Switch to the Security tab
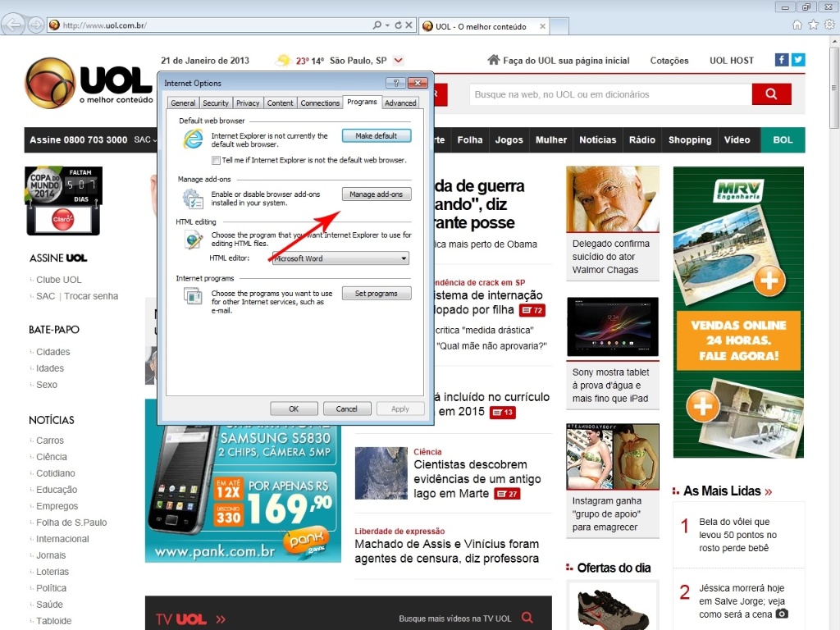The height and width of the screenshot is (630, 840). pyautogui.click(x=216, y=103)
